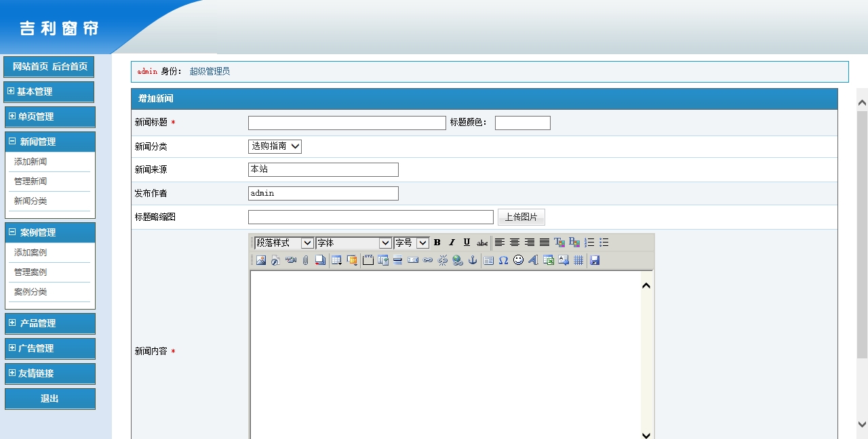
Task: Collapse the 案例管理 menu section
Action: click(x=50, y=232)
